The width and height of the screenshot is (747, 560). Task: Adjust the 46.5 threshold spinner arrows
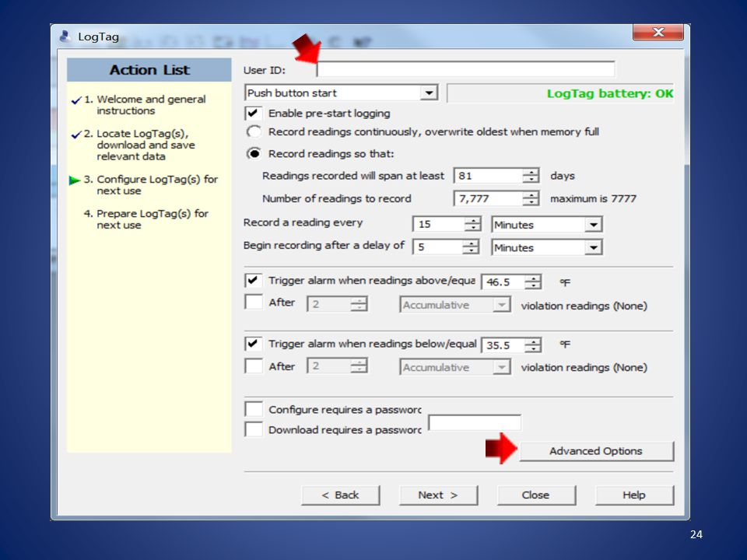pos(533,282)
